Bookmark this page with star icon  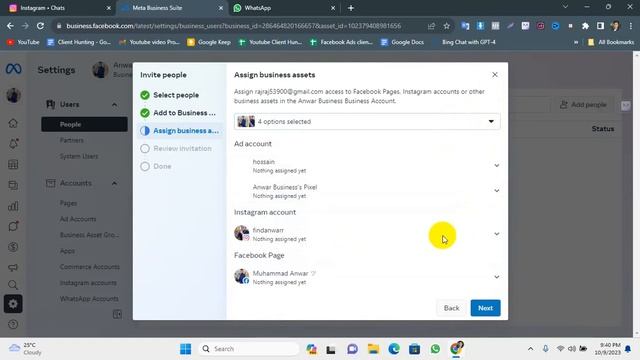(x=447, y=26)
